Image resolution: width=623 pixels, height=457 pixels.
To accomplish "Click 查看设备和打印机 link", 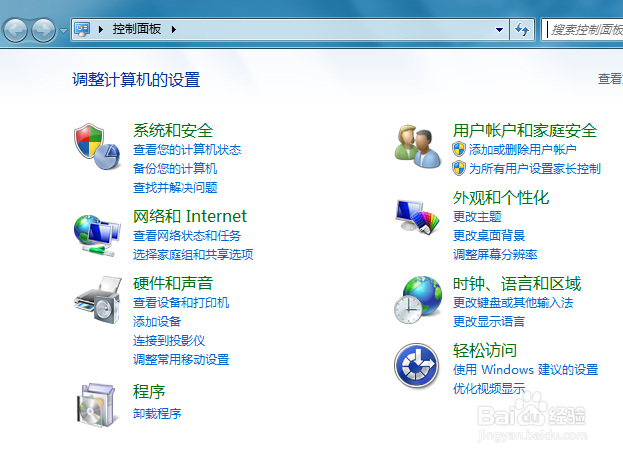I will 181,302.
